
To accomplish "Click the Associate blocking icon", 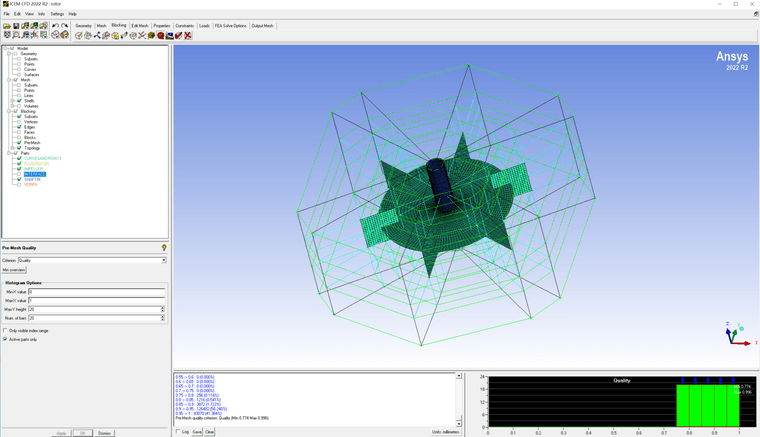I will point(115,35).
